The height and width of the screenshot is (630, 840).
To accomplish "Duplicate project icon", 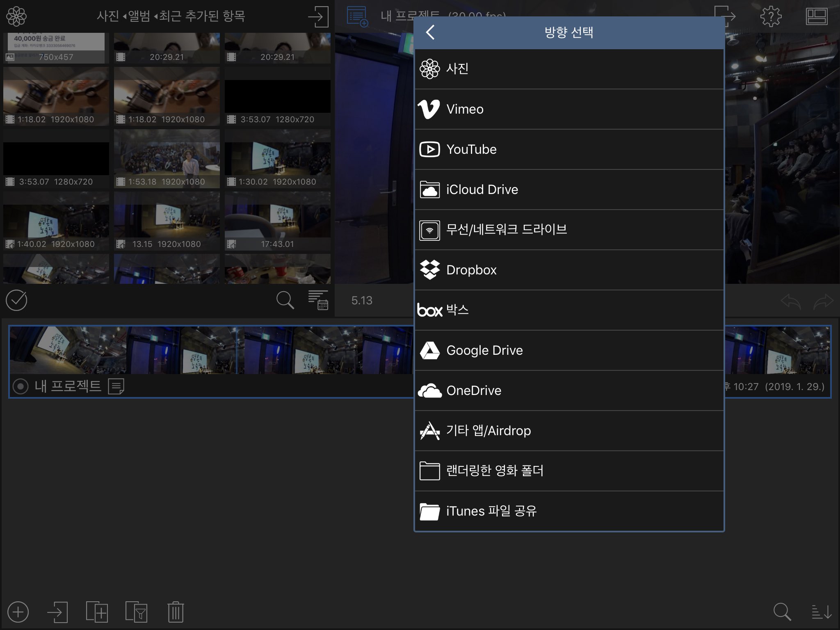I will pyautogui.click(x=97, y=612).
